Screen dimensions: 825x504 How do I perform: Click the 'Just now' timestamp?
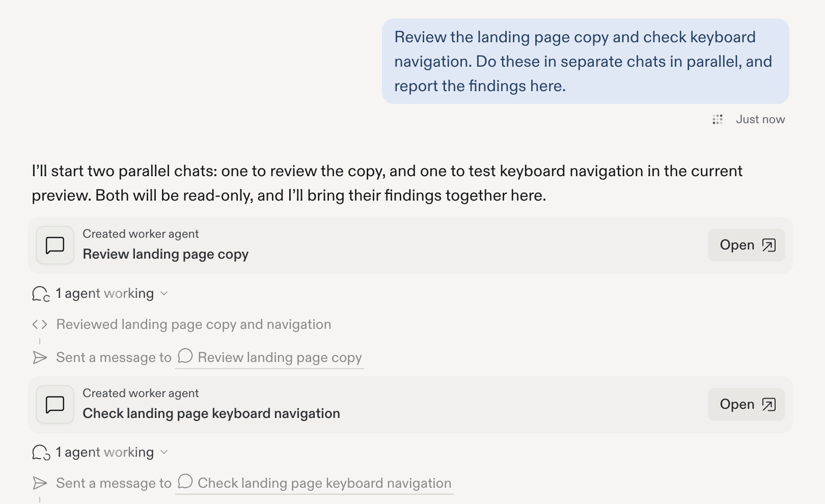coord(760,120)
